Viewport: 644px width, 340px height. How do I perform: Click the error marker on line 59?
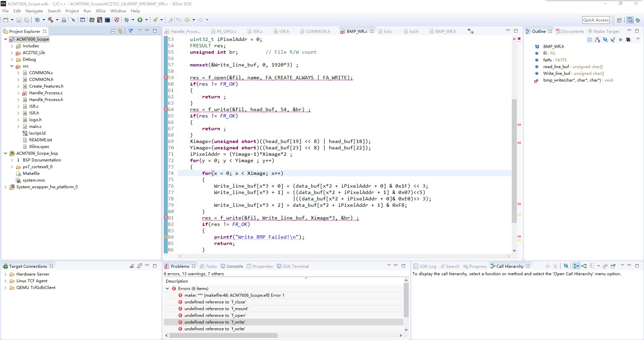click(x=166, y=78)
